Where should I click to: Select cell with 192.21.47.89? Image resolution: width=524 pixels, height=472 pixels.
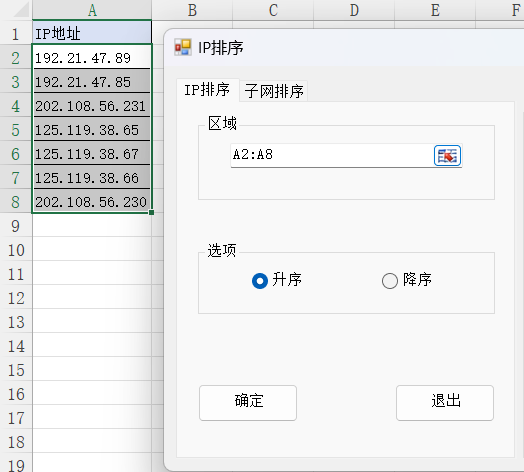click(92, 57)
